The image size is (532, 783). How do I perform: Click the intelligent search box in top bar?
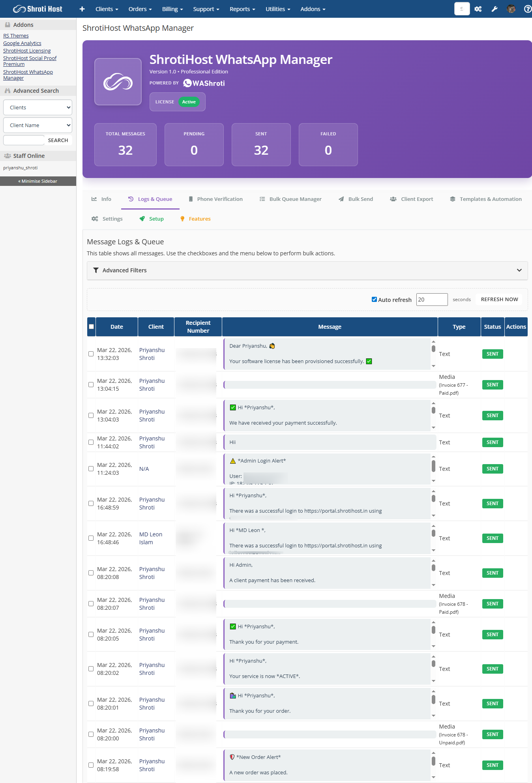tap(462, 9)
